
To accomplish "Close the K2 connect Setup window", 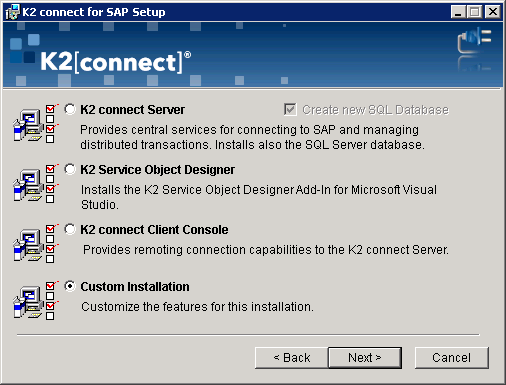I will [x=493, y=12].
